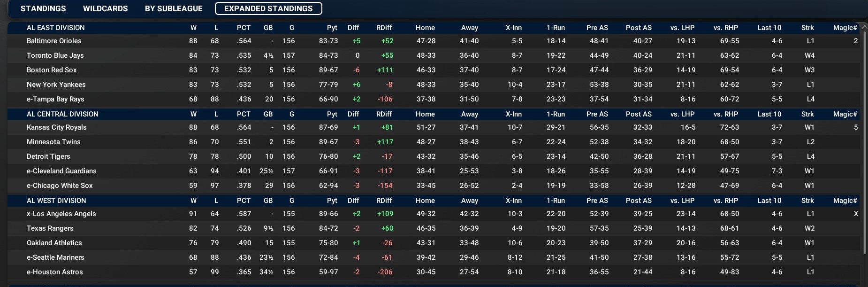
Task: Open the Toronto Blue Jays team page
Action: tap(55, 55)
